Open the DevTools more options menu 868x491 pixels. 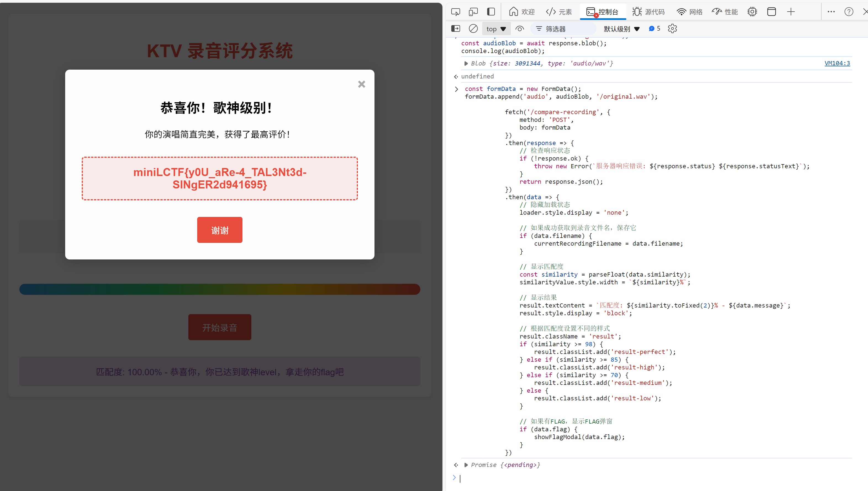(x=831, y=12)
